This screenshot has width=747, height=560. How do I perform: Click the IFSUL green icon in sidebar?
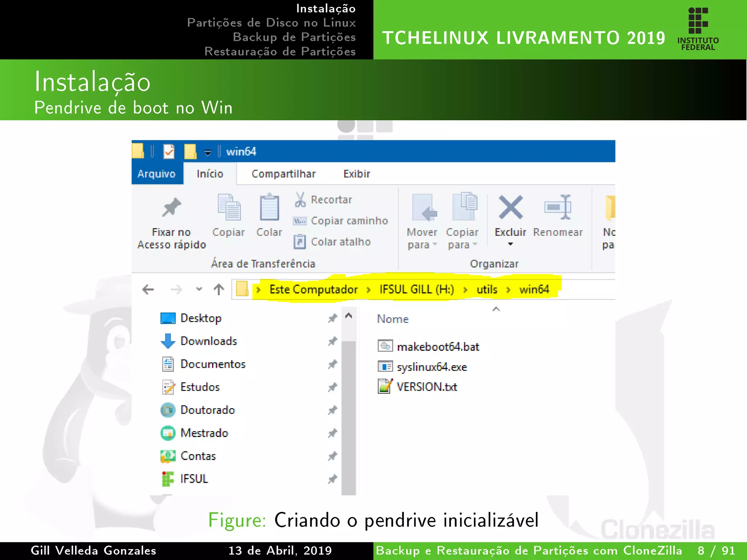[x=168, y=479]
